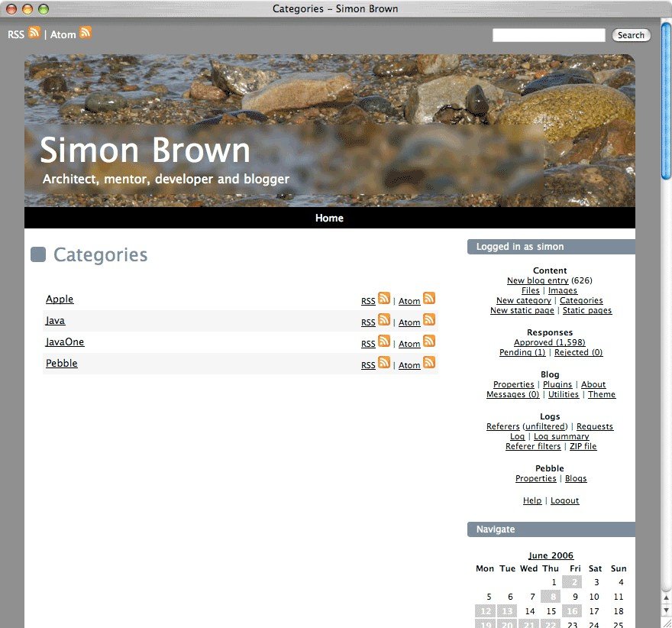The image size is (672, 628).
Task: Open Categories link in sidebar
Action: click(x=581, y=300)
